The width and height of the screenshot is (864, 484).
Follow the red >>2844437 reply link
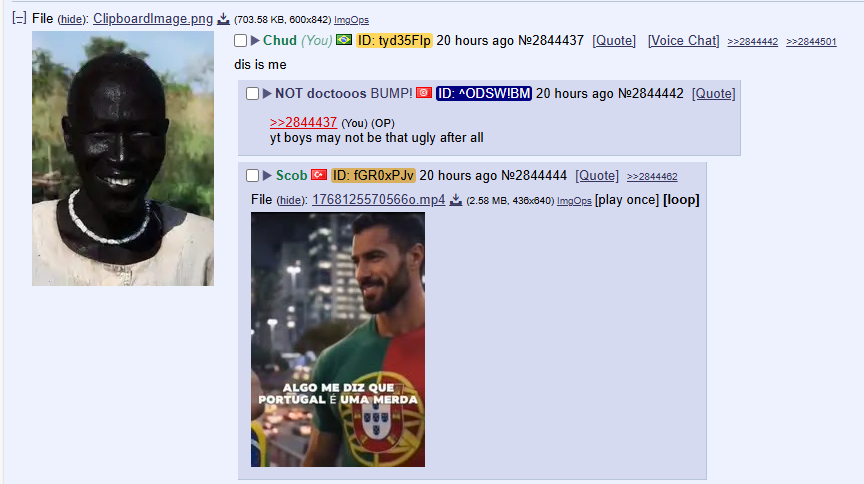[x=303, y=122]
